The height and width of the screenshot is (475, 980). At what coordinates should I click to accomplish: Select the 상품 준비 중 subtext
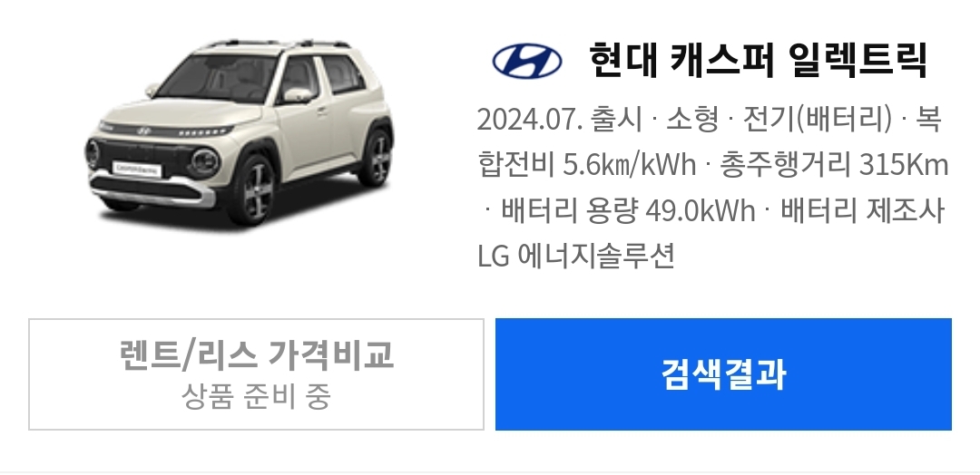click(x=256, y=396)
